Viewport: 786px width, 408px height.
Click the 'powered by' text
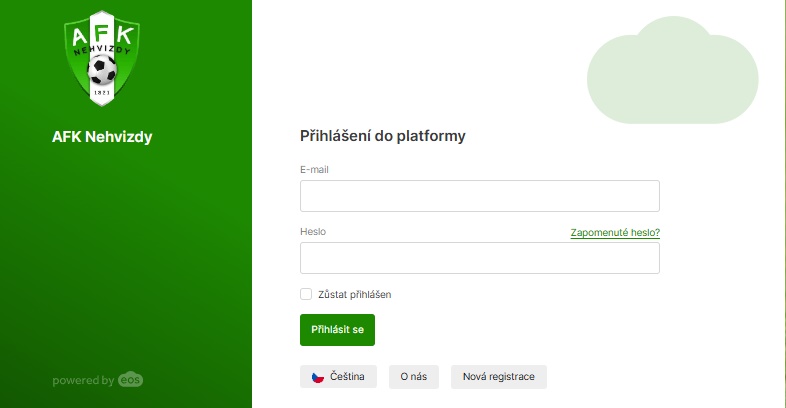(83, 380)
